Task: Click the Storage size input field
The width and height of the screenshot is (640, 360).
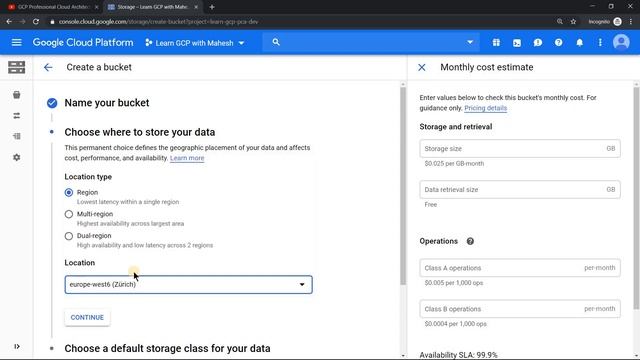Action: tap(520, 149)
